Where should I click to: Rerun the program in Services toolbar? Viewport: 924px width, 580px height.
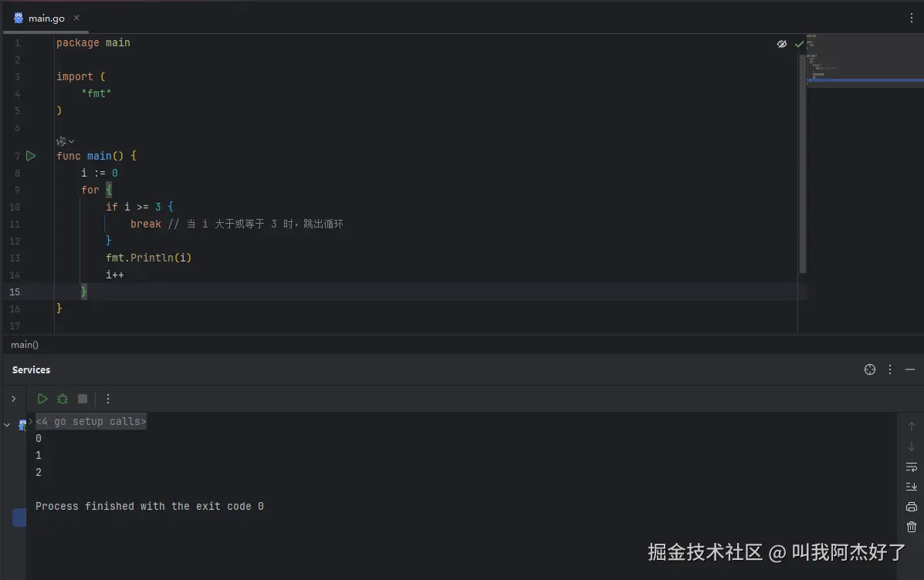click(42, 399)
